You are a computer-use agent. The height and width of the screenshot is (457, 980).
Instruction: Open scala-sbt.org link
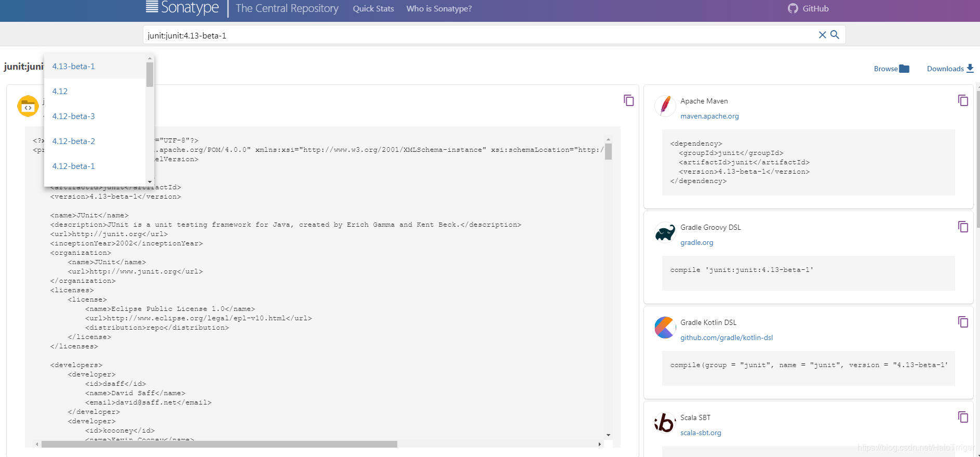coord(701,433)
